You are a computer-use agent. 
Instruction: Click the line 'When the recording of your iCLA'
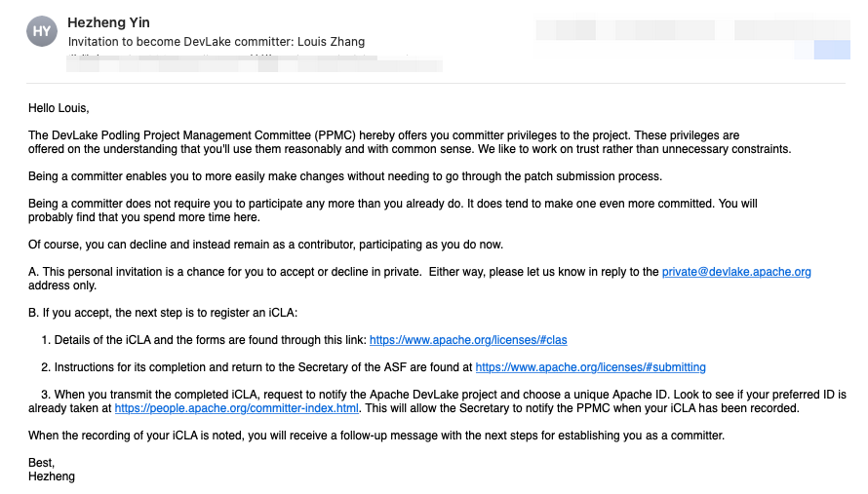(x=375, y=436)
